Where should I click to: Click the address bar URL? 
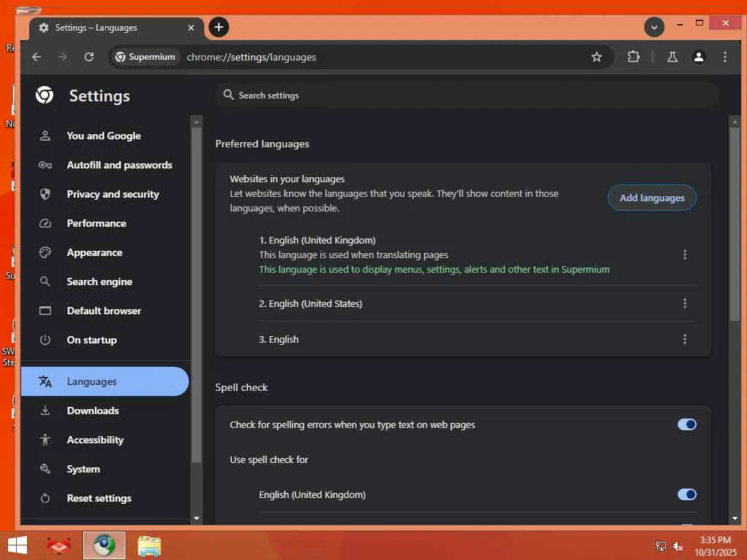[x=252, y=57]
